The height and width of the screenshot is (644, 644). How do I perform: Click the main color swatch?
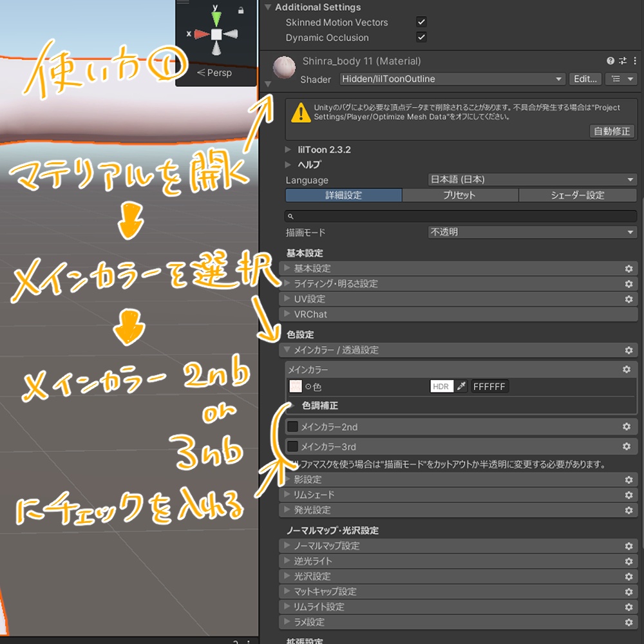[296, 386]
